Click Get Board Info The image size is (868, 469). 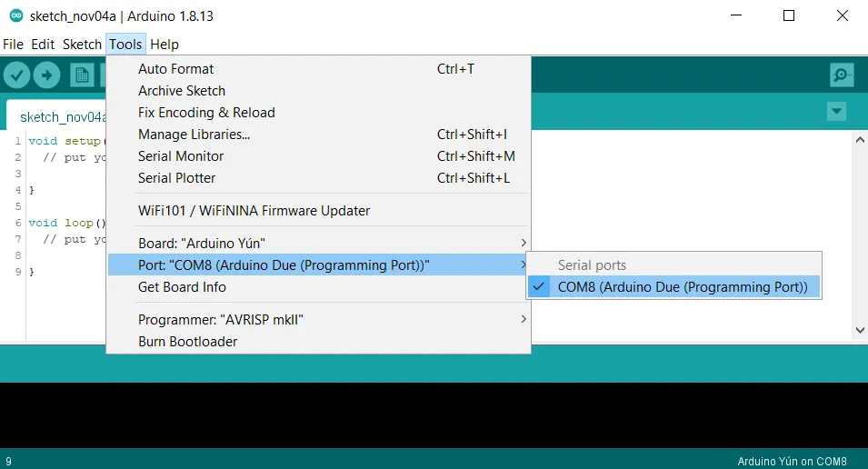(182, 287)
